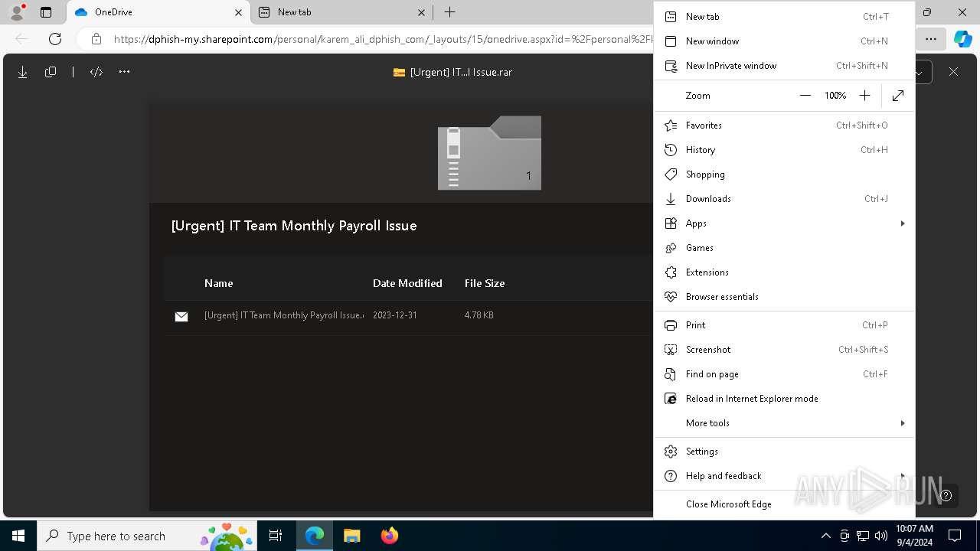980x551 pixels.
Task: Refresh the page with reload icon
Action: 55,39
